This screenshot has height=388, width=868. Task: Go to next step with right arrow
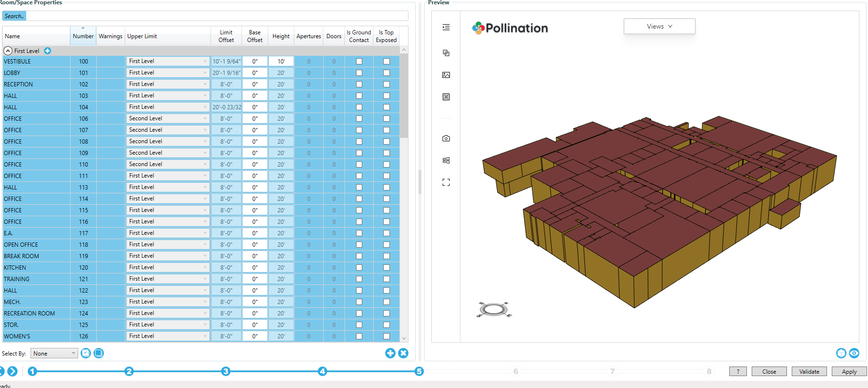coord(12,371)
